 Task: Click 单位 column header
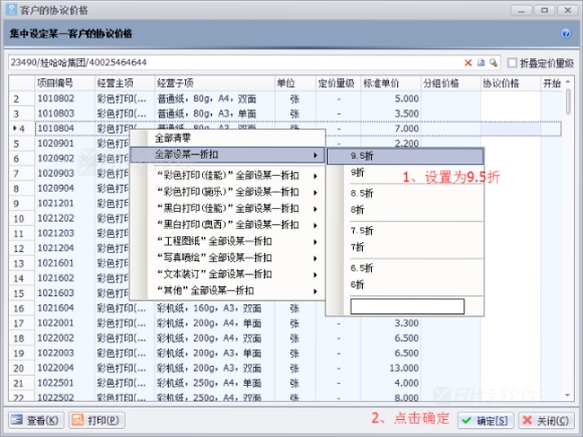point(295,83)
